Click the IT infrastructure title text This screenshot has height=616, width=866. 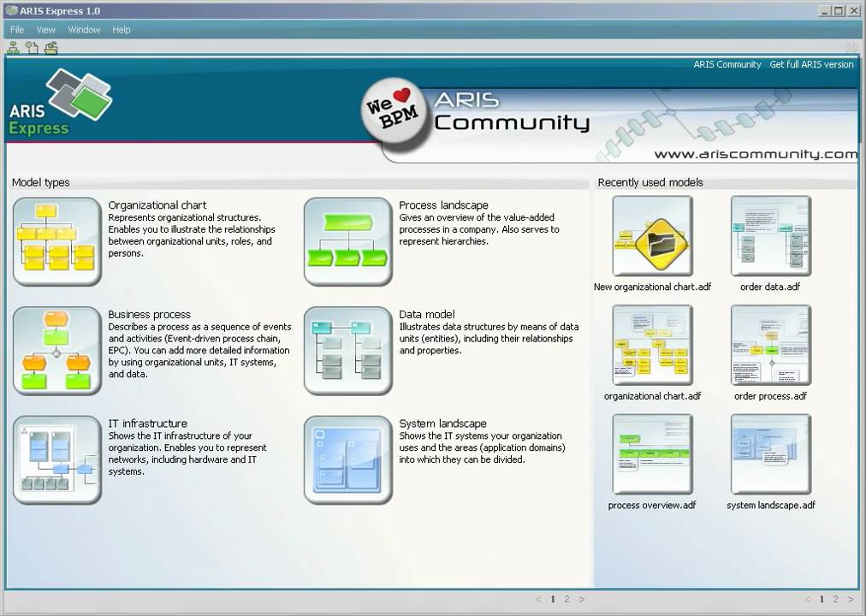[147, 423]
